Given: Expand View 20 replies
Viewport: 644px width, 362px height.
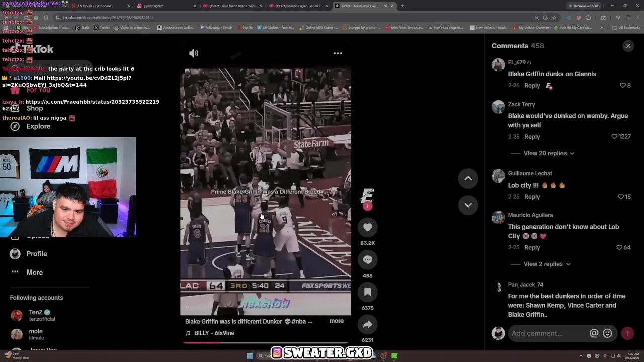Looking at the screenshot, I should coord(549,153).
